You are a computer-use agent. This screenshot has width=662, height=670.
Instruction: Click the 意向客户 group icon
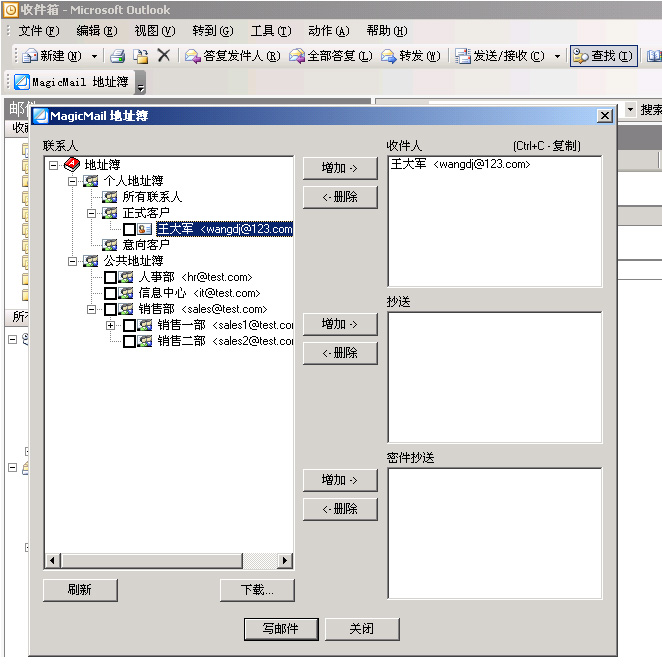coord(109,245)
